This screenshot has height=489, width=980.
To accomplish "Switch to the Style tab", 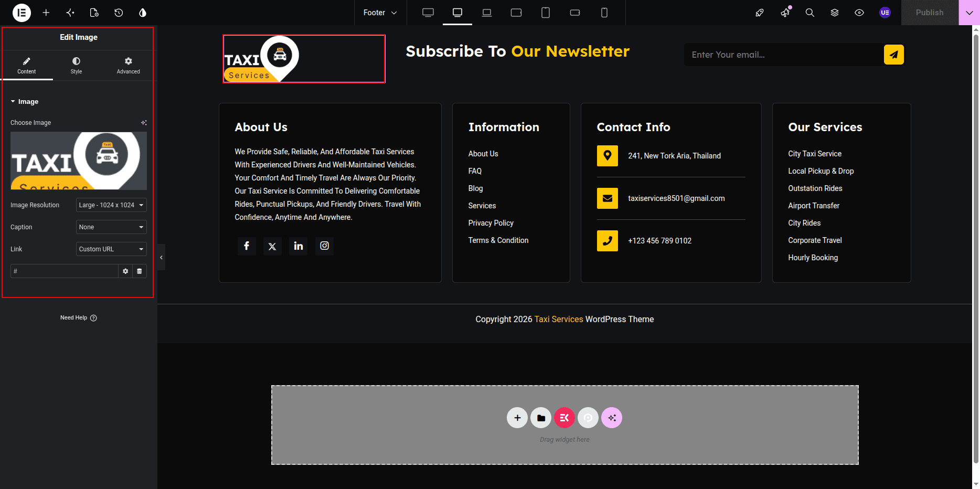I will pos(77,66).
